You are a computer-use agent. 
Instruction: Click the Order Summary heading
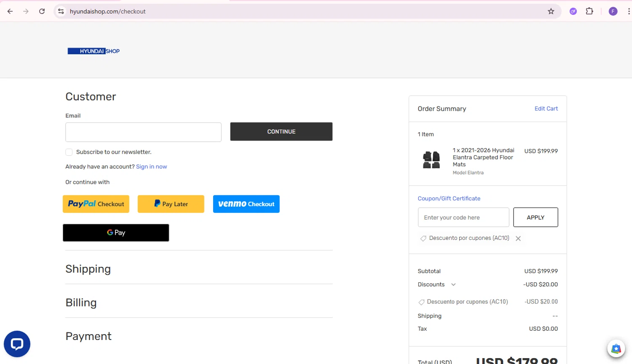442,109
